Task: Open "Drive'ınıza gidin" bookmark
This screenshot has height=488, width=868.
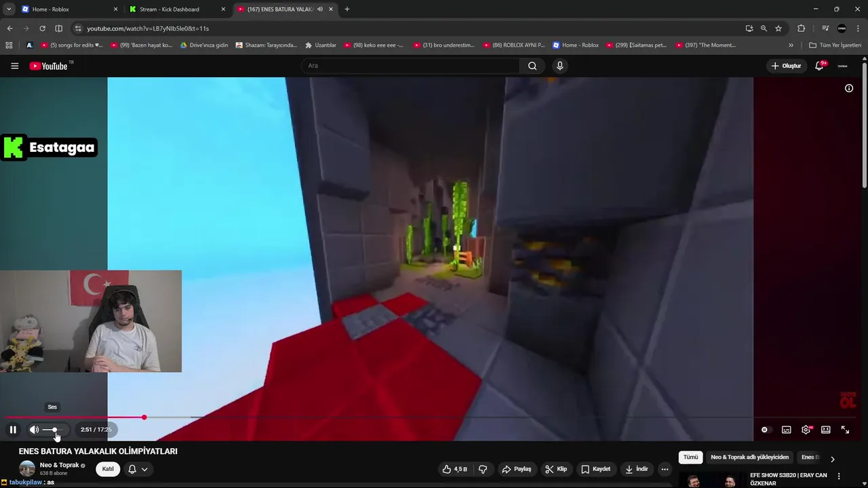Action: [x=204, y=45]
